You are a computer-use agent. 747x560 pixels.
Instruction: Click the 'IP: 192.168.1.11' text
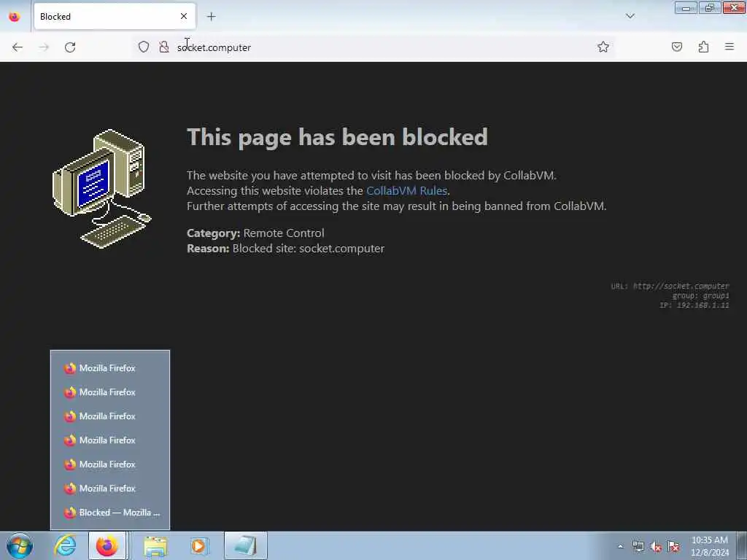[694, 306]
